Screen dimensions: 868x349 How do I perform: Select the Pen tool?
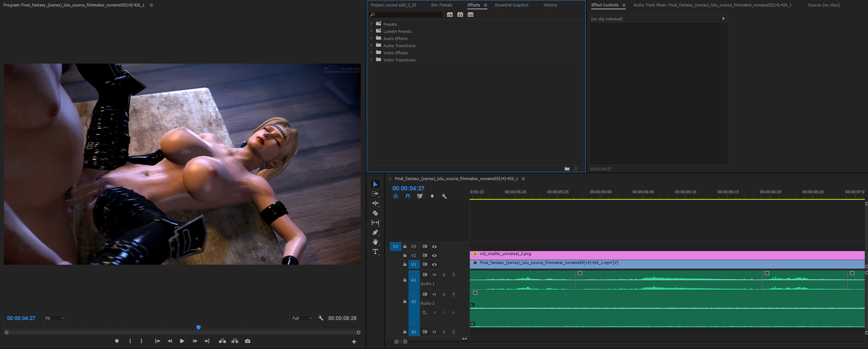[375, 232]
